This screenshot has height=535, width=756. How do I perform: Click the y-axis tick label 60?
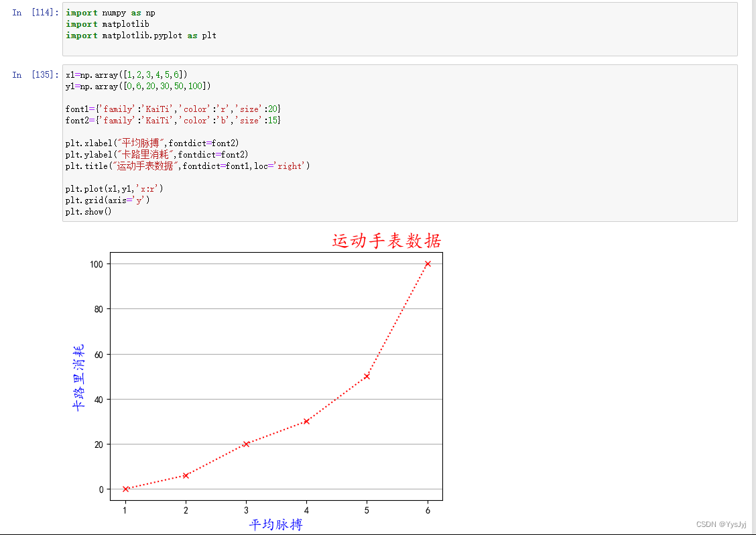(99, 355)
